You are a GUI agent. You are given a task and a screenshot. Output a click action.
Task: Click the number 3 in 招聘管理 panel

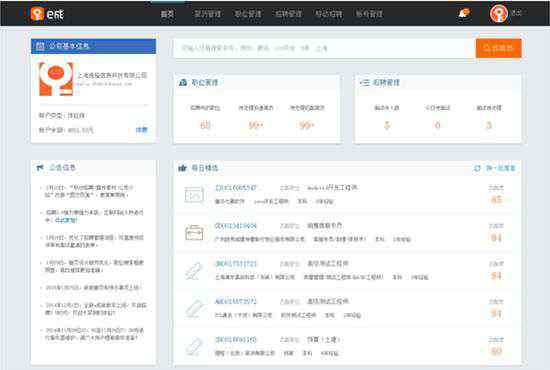click(x=489, y=125)
